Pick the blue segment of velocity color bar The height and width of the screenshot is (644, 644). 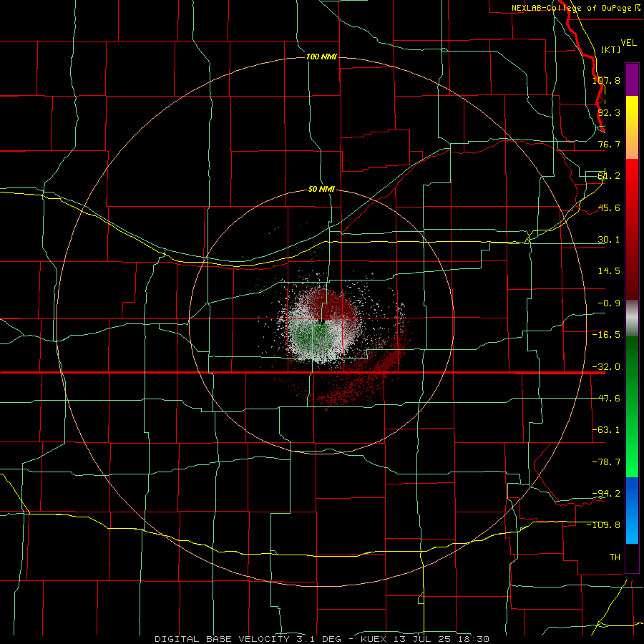632,510
